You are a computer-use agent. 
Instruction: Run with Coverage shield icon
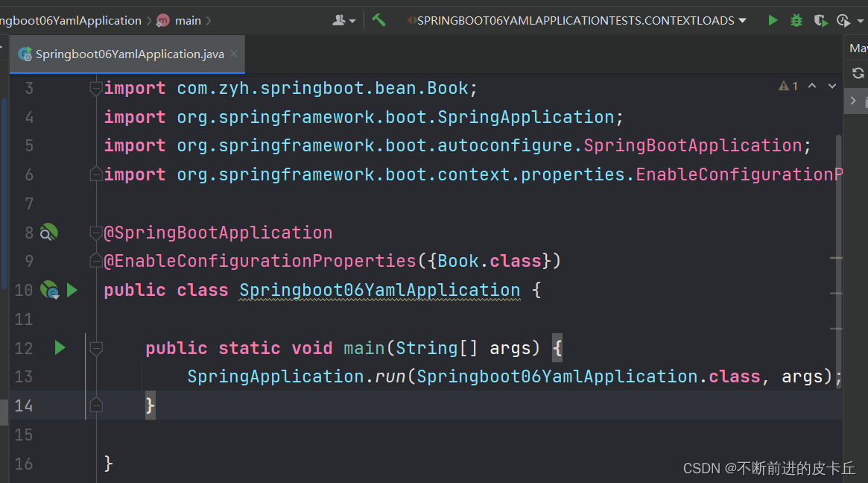[x=820, y=21]
